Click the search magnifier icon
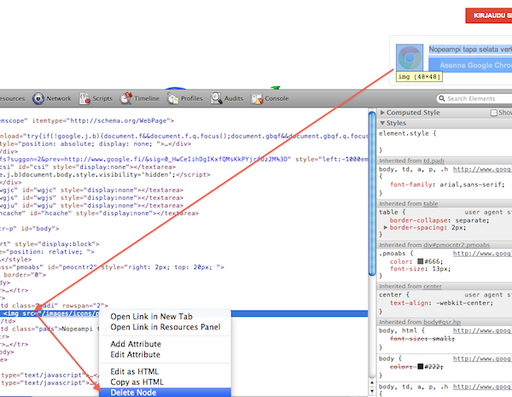Image resolution: width=512 pixels, height=397 pixels. click(x=442, y=98)
